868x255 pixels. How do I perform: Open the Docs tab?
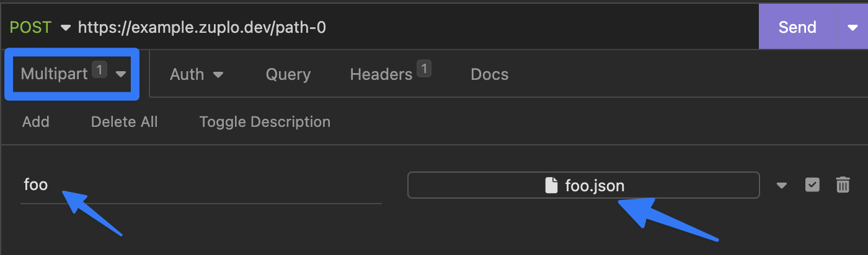point(490,74)
